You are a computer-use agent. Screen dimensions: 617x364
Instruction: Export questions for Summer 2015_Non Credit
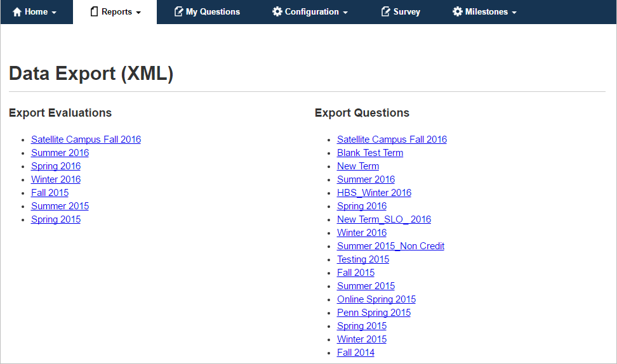click(391, 247)
